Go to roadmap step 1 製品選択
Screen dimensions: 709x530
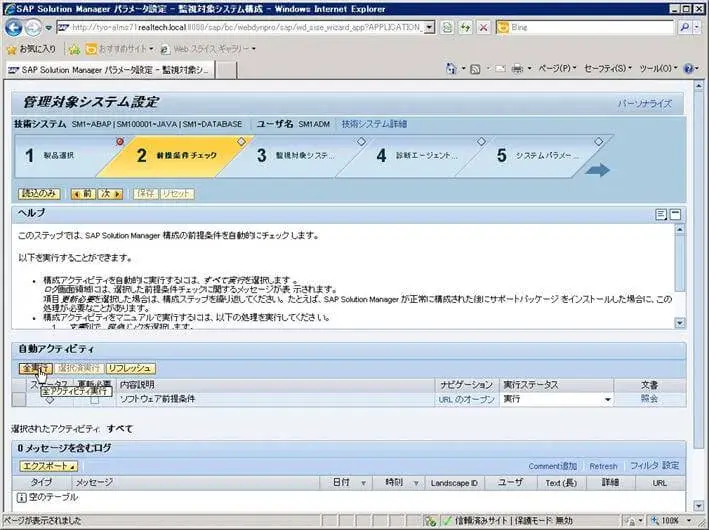(x=59, y=156)
